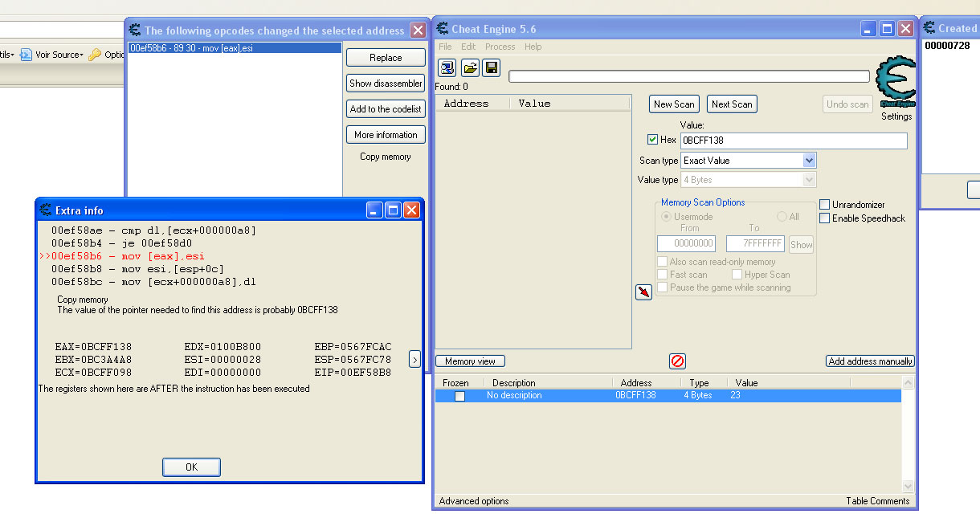Click Add address manually button
This screenshot has width=980, height=526.
pos(870,361)
